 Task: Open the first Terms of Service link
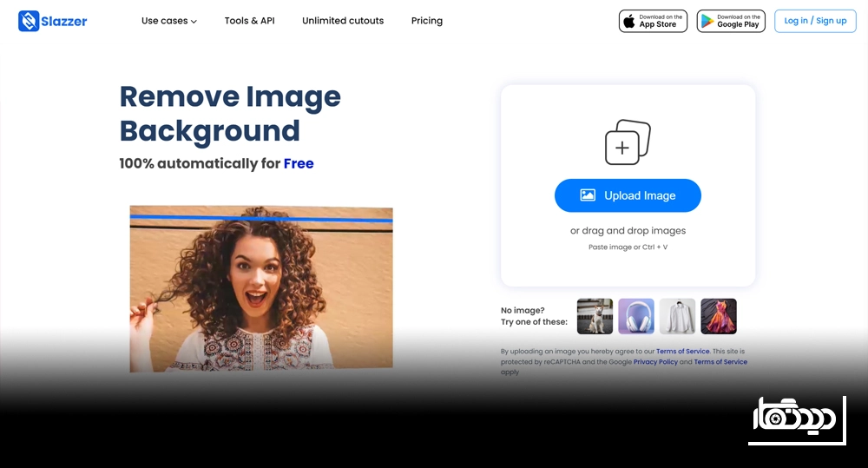point(682,352)
